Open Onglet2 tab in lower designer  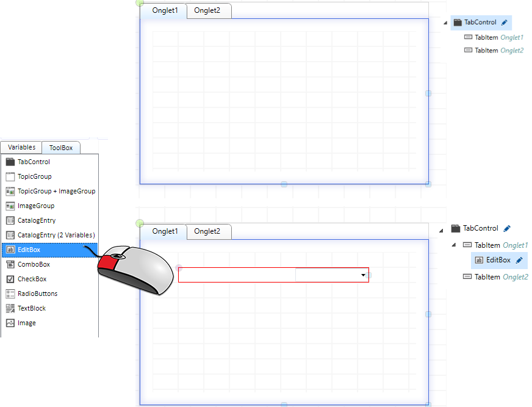[x=207, y=231]
